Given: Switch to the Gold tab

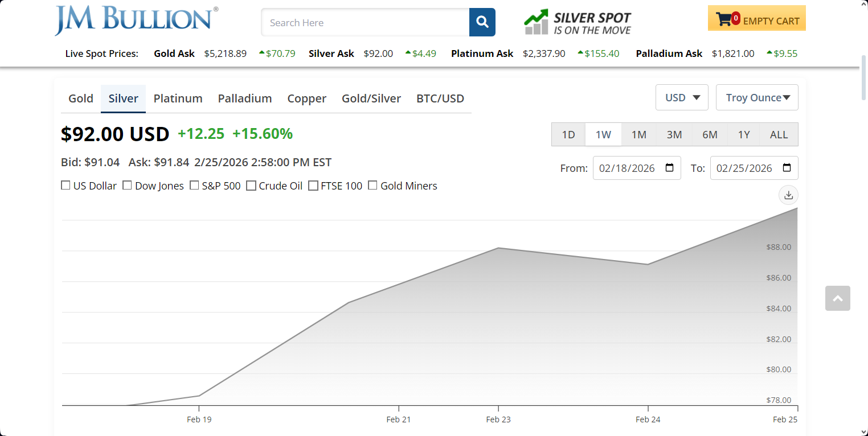Looking at the screenshot, I should tap(81, 98).
